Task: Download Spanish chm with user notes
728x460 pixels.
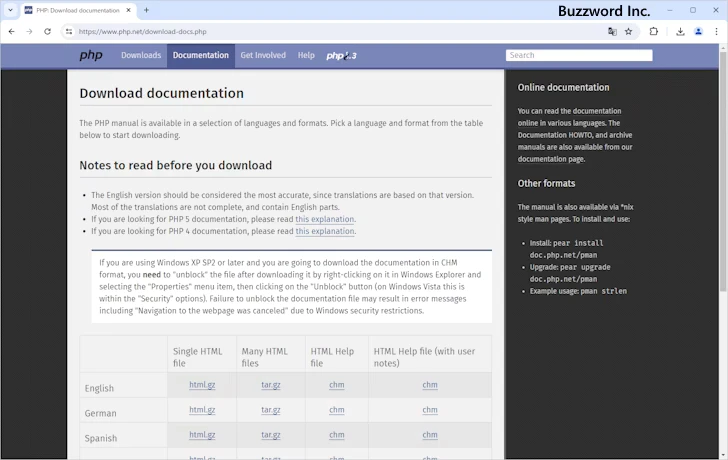Action: coord(430,435)
